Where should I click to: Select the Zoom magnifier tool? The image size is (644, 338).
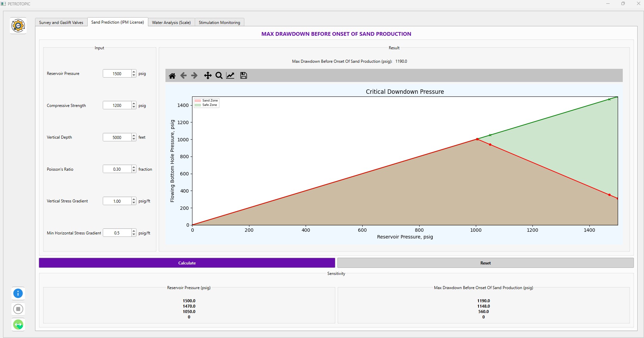point(219,76)
